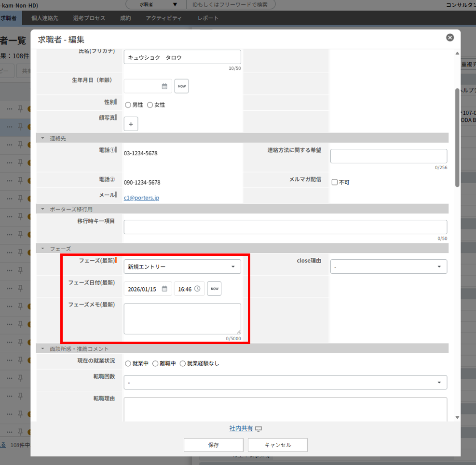The width and height of the screenshot is (476, 465).
Task: Close the 求職者 - 編集 dialog with X icon
Action: [449, 38]
